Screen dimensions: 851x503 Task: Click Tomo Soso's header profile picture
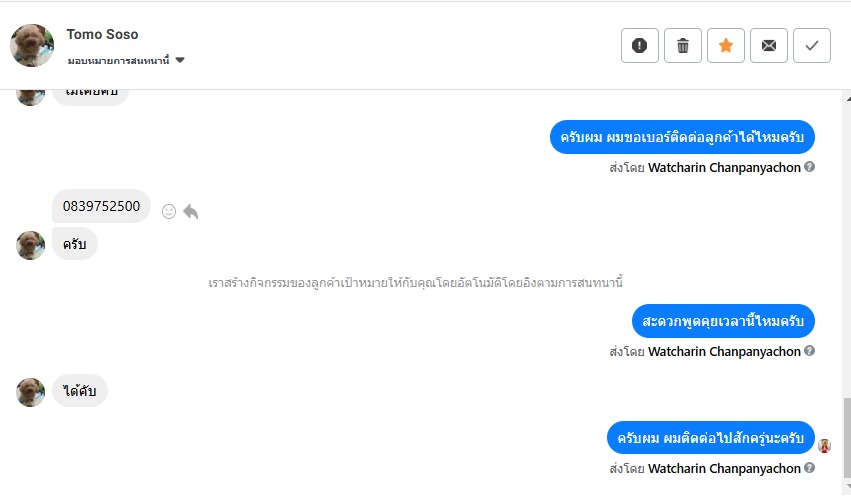[x=32, y=45]
